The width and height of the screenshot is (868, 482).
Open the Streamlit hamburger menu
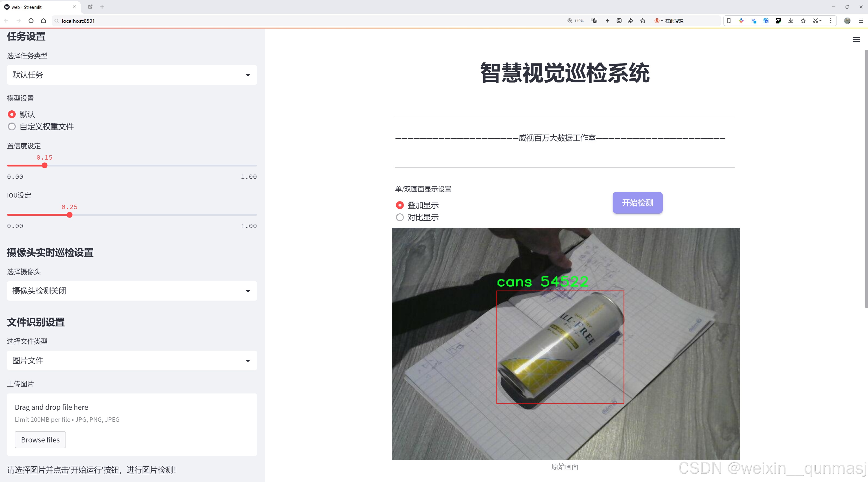pos(856,40)
